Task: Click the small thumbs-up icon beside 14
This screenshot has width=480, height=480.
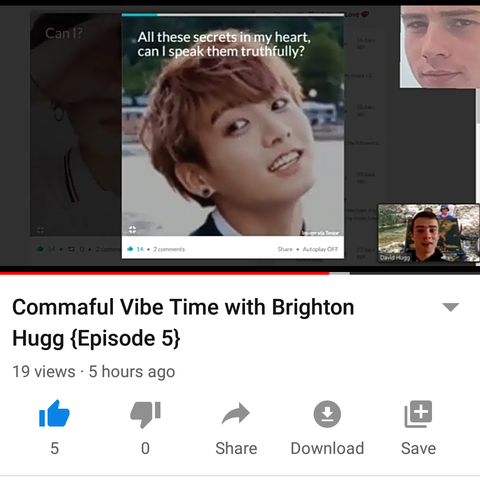Action: [x=130, y=249]
